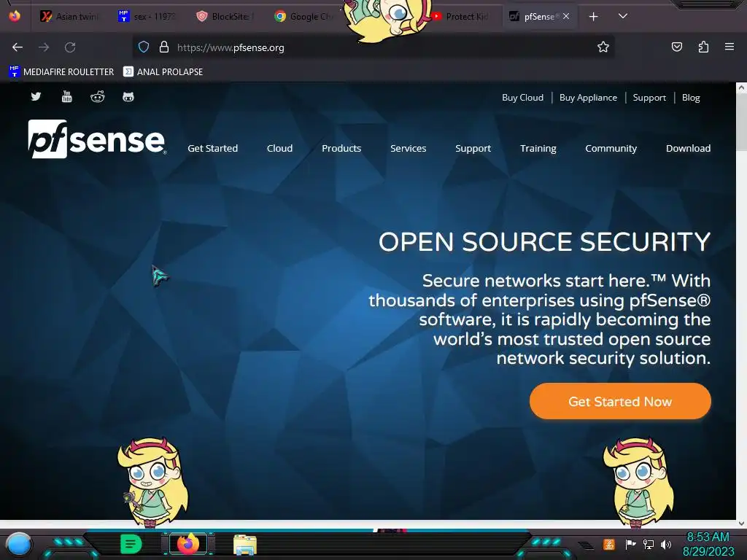Open the Start orb on the taskbar
This screenshot has width=747, height=560.
click(x=19, y=545)
